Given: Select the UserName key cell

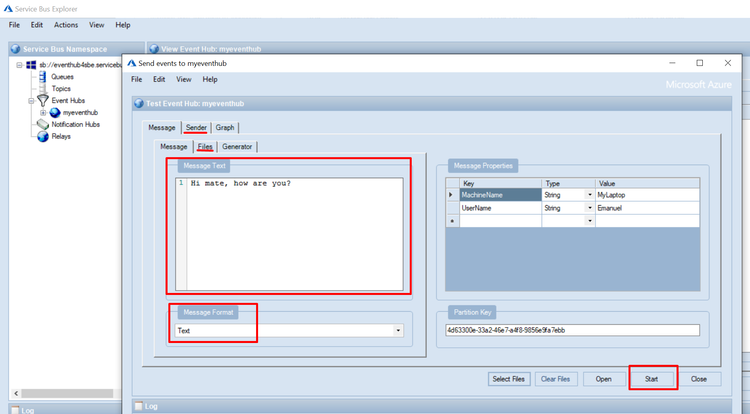Looking at the screenshot, I should point(500,208).
